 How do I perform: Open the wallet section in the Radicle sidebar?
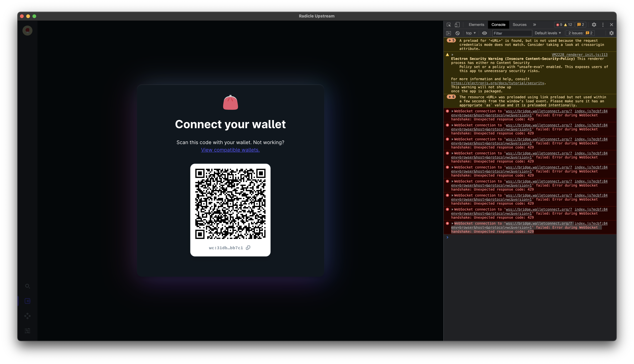27,301
